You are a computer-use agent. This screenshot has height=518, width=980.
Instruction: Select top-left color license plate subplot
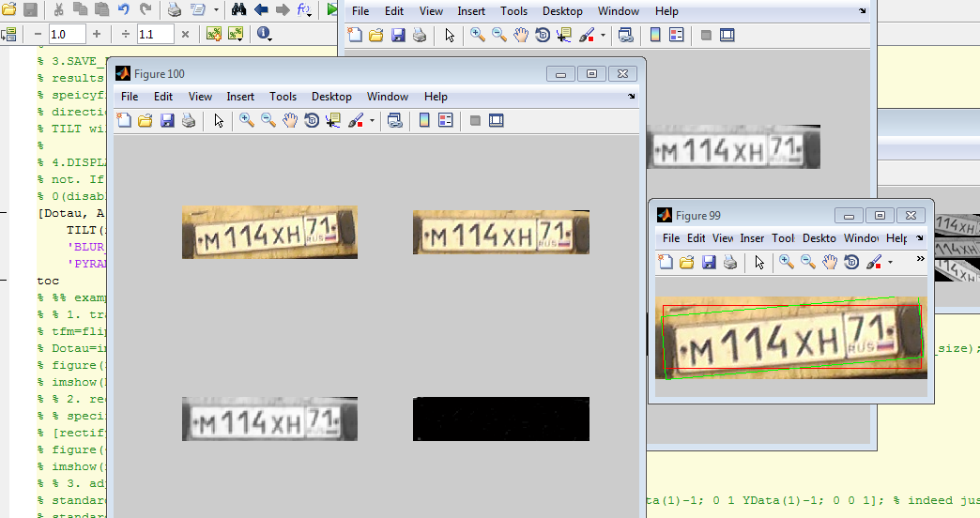point(269,232)
